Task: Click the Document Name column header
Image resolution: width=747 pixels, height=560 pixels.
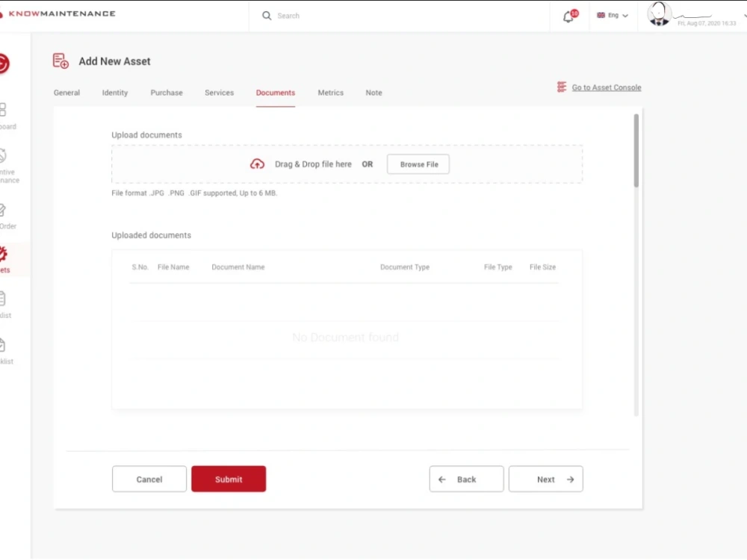Action: [238, 267]
